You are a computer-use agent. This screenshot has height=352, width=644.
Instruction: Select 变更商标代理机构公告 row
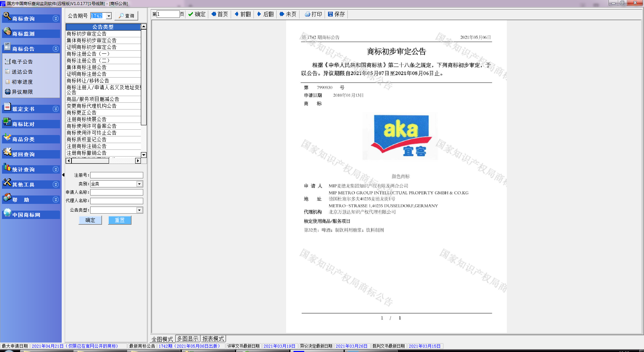point(103,106)
